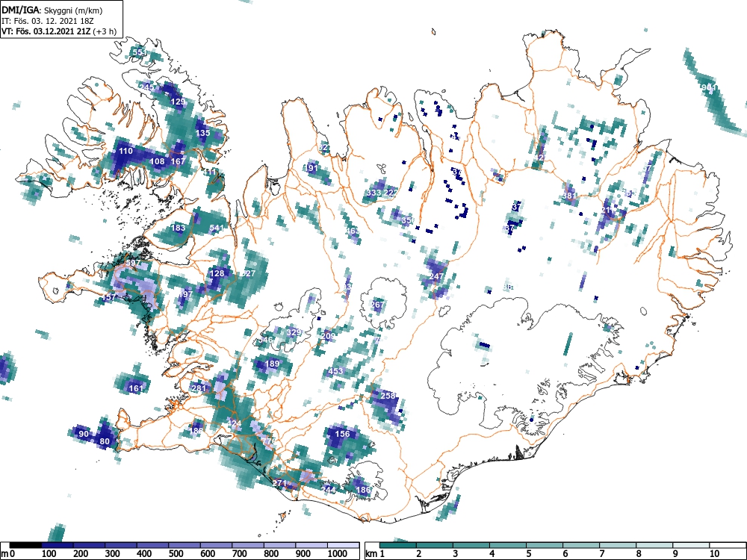The image size is (747, 560).
Task: Click the 1000 tick in meter legend
Action: (338, 554)
